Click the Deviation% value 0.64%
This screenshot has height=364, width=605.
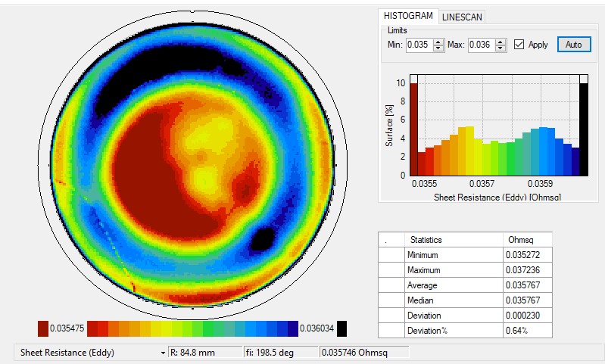528,331
